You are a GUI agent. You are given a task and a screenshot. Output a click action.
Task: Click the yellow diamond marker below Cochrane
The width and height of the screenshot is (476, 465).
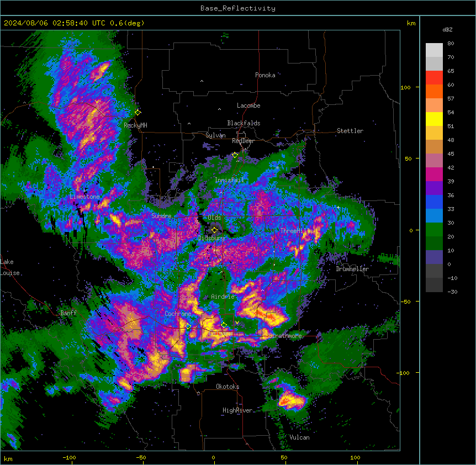[x=188, y=326]
